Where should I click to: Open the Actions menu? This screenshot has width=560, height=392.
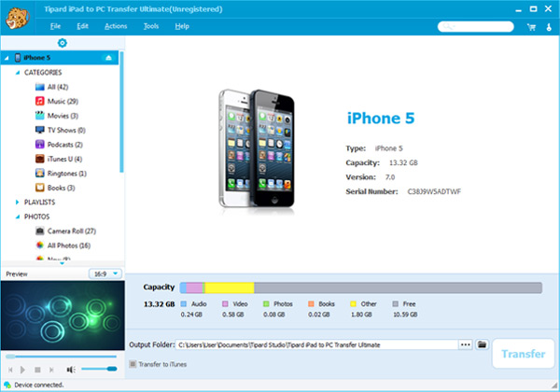pyautogui.click(x=116, y=26)
